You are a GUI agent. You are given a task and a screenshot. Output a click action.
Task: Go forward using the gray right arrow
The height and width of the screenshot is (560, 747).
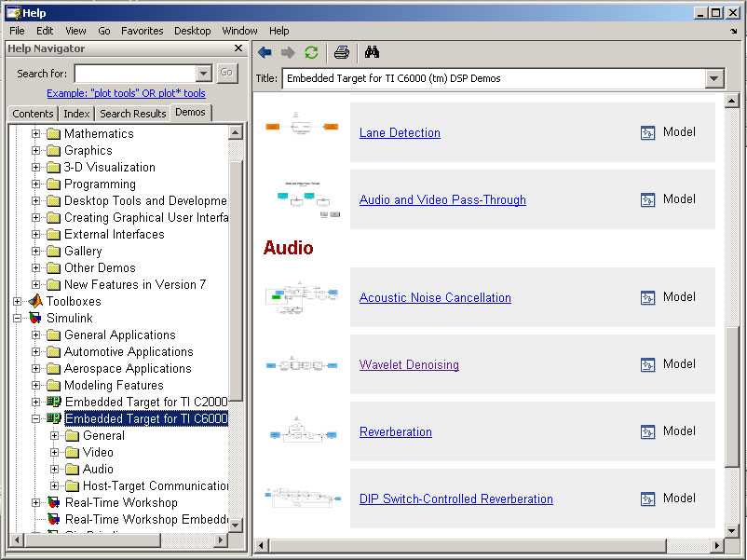click(x=288, y=52)
